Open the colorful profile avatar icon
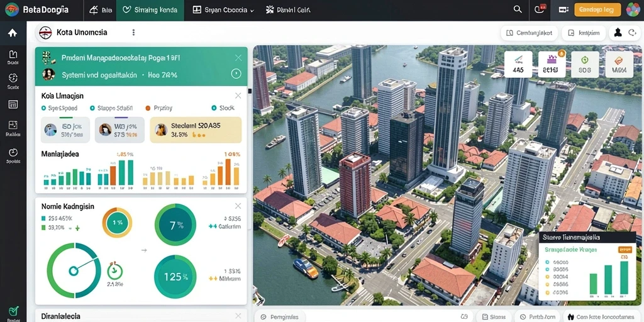 [x=633, y=10]
